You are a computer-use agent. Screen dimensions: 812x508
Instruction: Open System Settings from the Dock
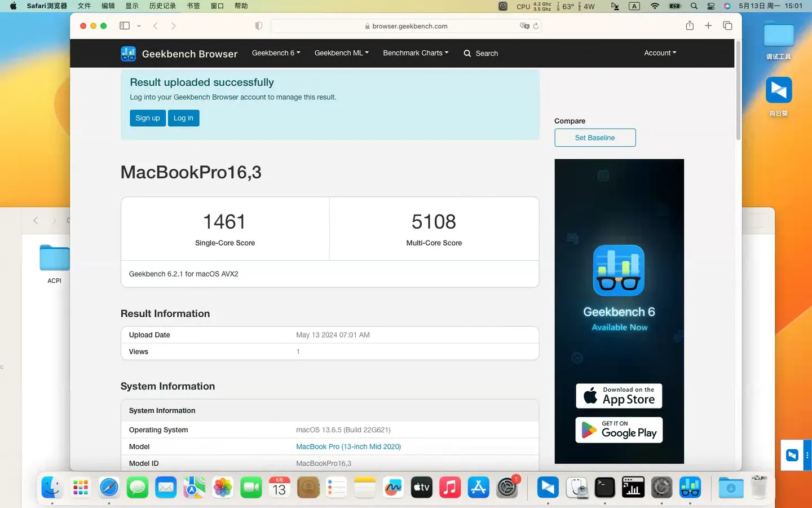click(506, 487)
